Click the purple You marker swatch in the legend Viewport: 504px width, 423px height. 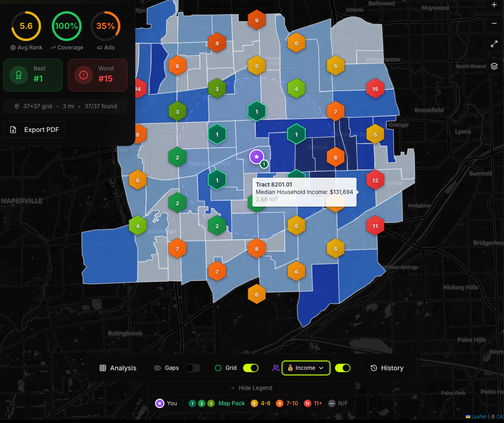[x=159, y=403]
